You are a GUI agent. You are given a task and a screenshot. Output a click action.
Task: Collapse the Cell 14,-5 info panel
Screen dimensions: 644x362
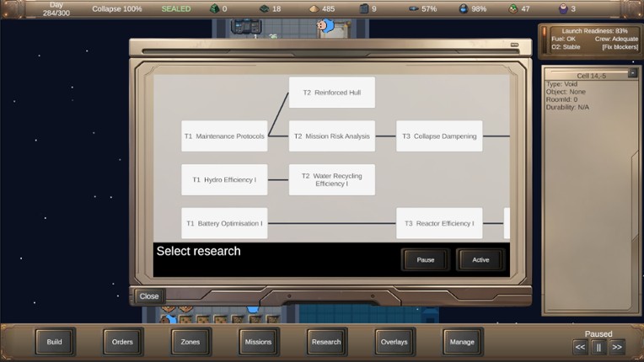coord(632,74)
